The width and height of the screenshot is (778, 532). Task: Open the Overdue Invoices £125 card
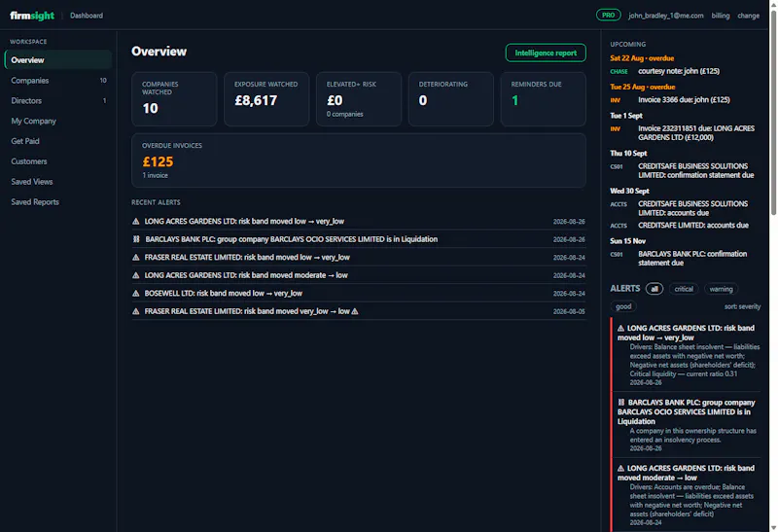[x=359, y=160]
